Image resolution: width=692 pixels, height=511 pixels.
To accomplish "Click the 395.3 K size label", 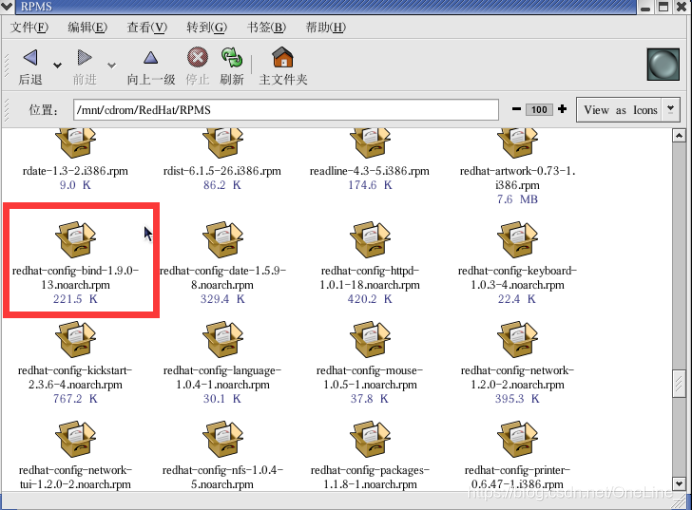I will [x=517, y=399].
